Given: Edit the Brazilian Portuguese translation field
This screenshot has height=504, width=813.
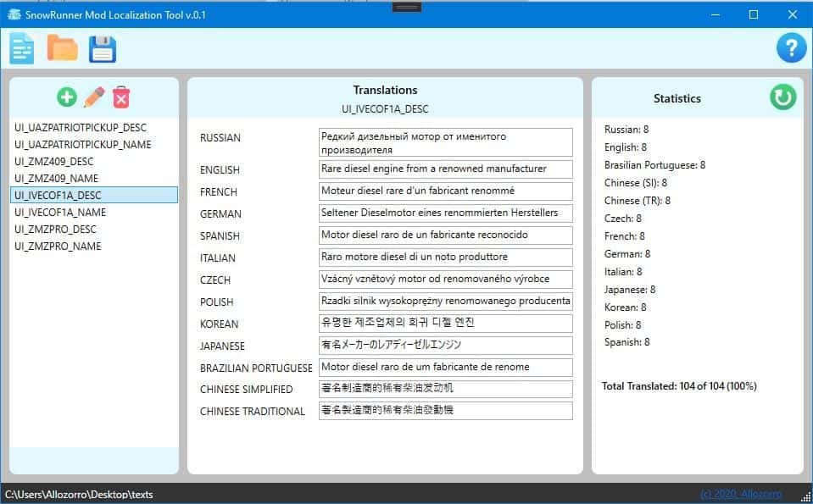Looking at the screenshot, I should tap(445, 368).
